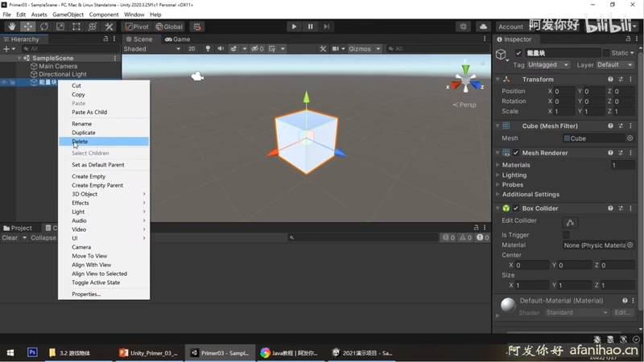644x362 pixels.
Task: Select the Hand tool in toolbar
Action: coord(11,27)
